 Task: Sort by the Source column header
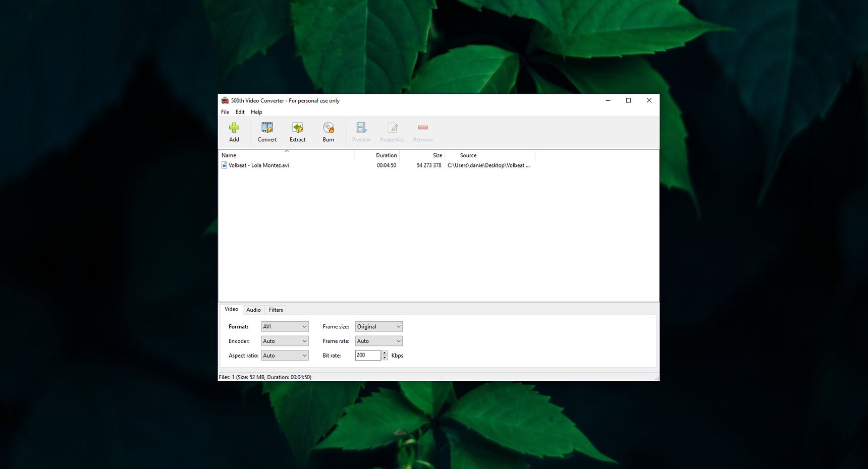pos(490,155)
